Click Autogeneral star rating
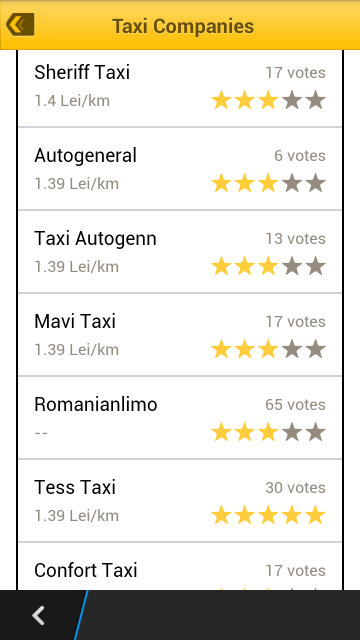 point(269,183)
